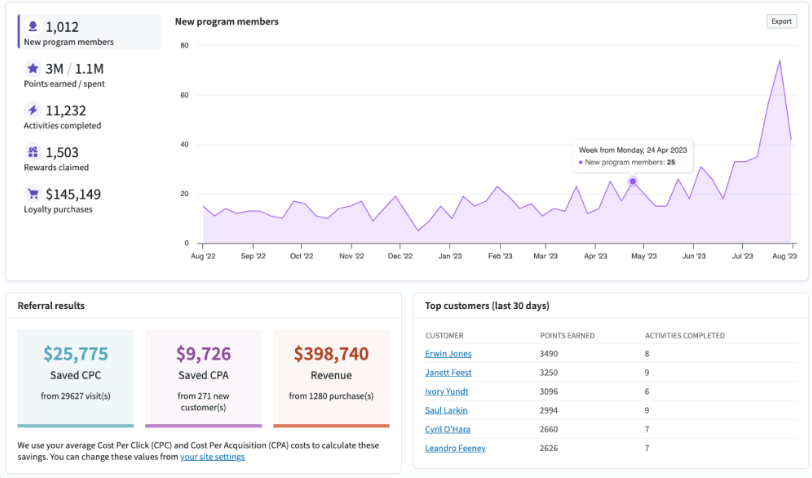The width and height of the screenshot is (812, 478).
Task: Click the 1,012 new members value
Action: [x=62, y=26]
